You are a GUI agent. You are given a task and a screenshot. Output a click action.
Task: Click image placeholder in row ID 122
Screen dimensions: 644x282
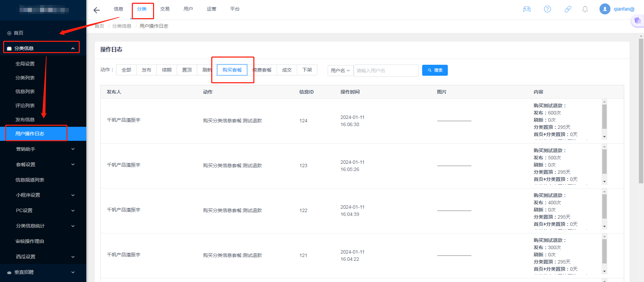pos(454,211)
